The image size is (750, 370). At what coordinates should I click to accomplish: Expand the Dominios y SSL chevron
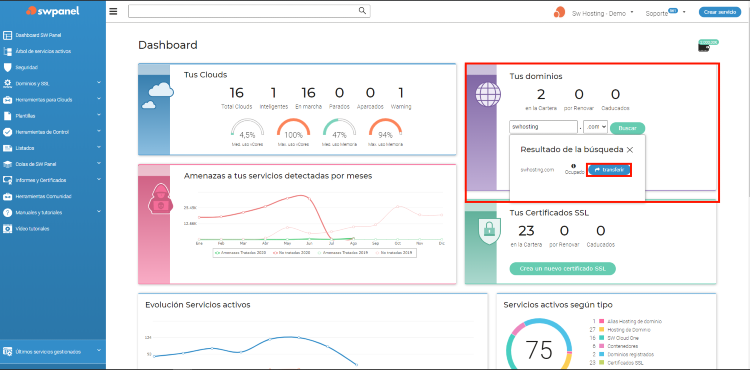coord(99,83)
